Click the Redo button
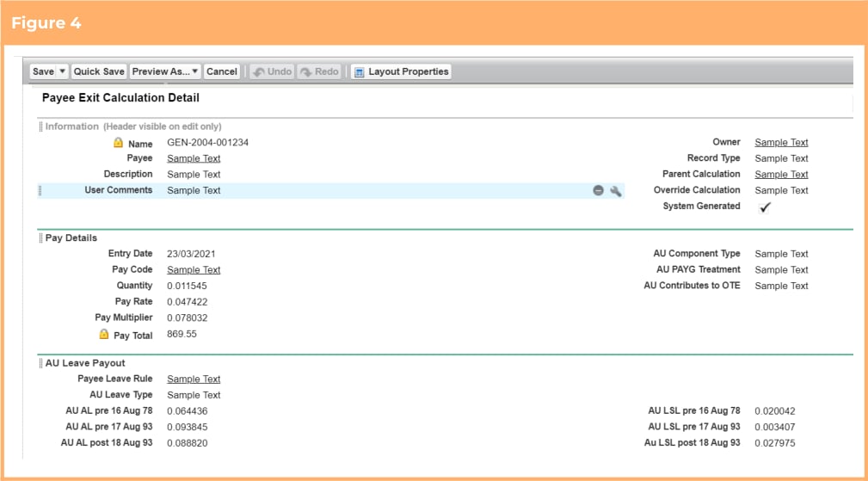Image resolution: width=868 pixels, height=481 pixels. pos(319,71)
